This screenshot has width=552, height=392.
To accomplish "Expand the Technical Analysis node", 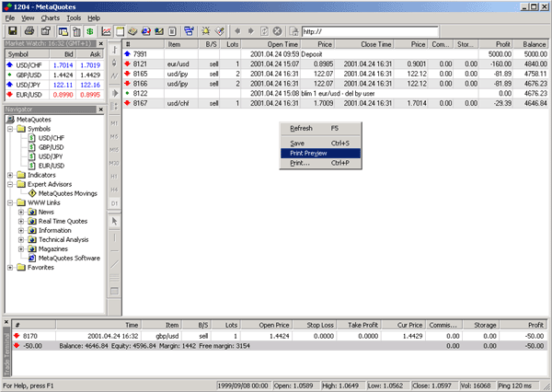I will tap(21, 240).
